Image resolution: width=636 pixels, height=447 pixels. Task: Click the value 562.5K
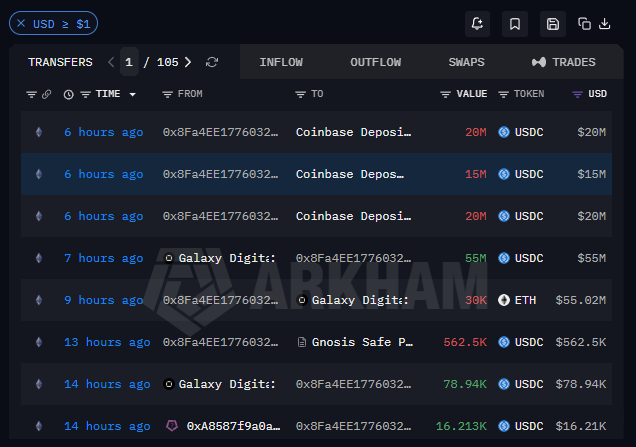tap(465, 342)
